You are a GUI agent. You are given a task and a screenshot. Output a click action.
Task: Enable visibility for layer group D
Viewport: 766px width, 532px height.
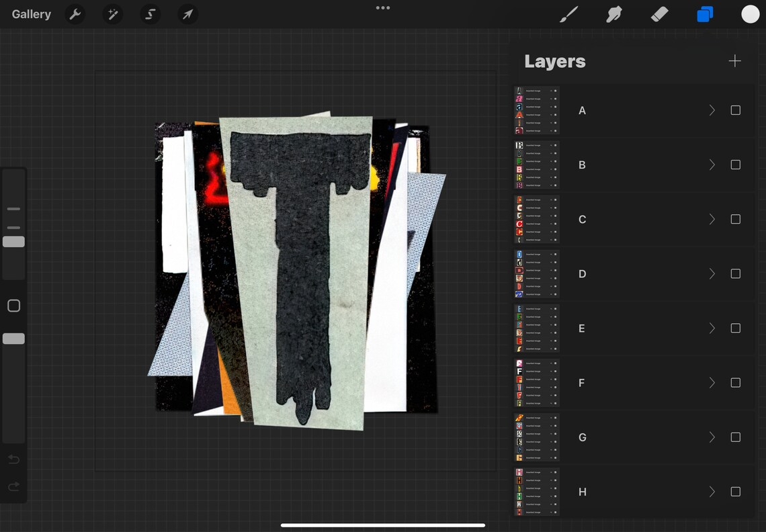tap(735, 273)
